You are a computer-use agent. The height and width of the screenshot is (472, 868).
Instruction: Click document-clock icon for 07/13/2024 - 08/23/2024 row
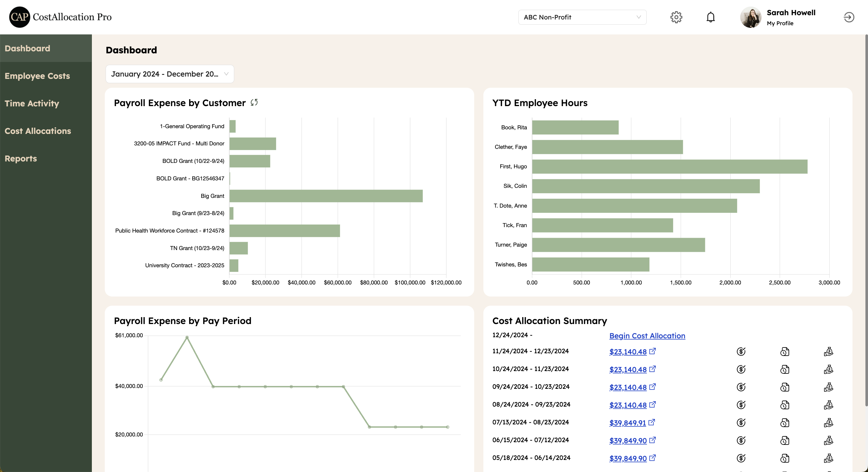[784, 422]
